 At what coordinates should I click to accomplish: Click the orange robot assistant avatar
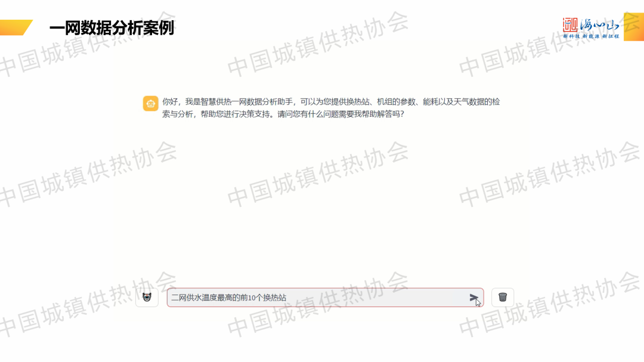point(150,103)
